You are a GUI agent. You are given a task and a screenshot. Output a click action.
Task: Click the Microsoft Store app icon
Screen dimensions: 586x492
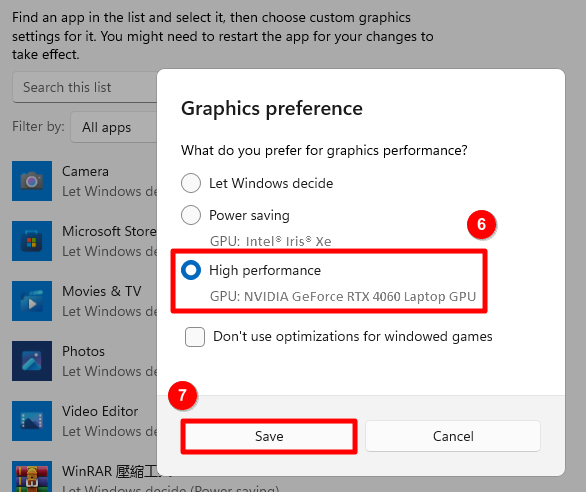click(x=32, y=241)
